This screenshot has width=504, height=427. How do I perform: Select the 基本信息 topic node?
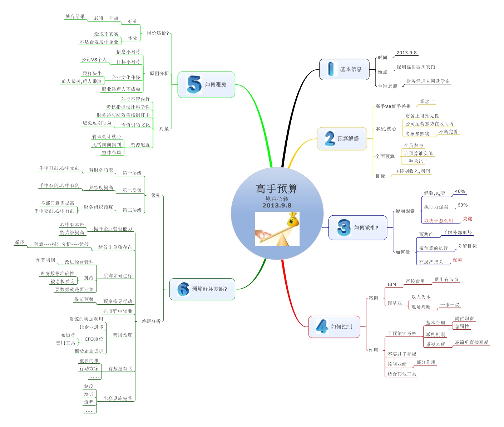coord(344,69)
